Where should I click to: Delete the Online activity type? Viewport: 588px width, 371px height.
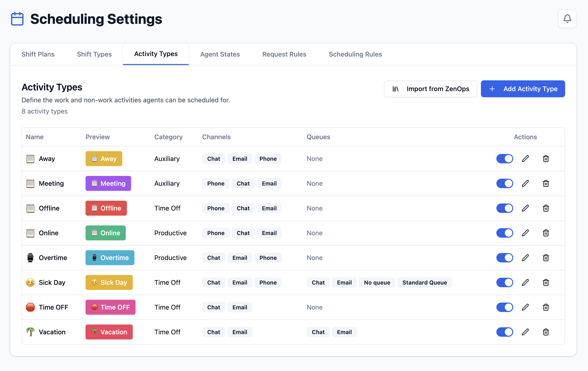pos(546,233)
